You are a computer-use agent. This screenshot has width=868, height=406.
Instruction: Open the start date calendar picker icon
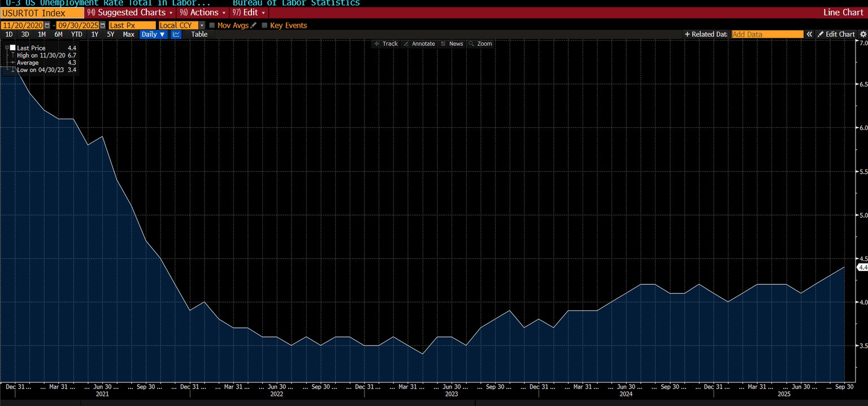point(46,25)
